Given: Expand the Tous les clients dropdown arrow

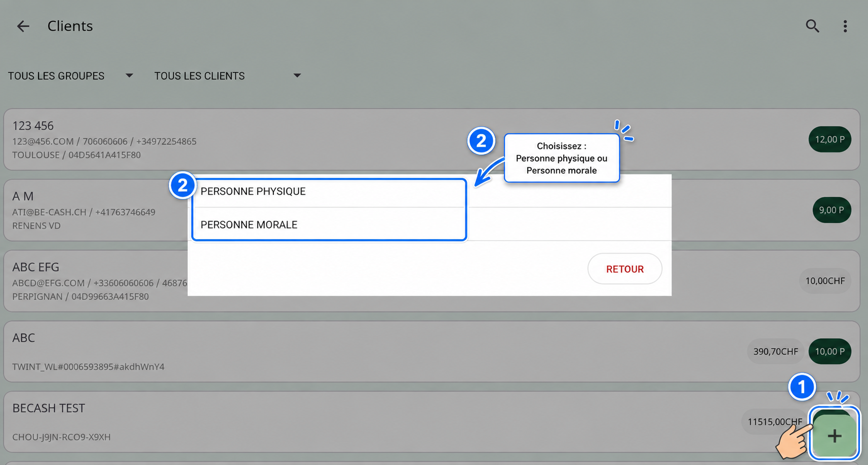Looking at the screenshot, I should coord(297,75).
